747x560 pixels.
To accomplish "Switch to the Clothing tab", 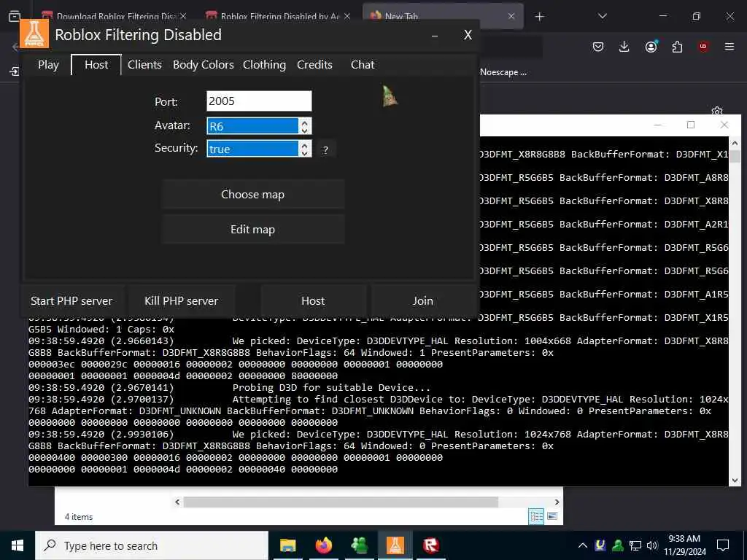I will pyautogui.click(x=264, y=65).
